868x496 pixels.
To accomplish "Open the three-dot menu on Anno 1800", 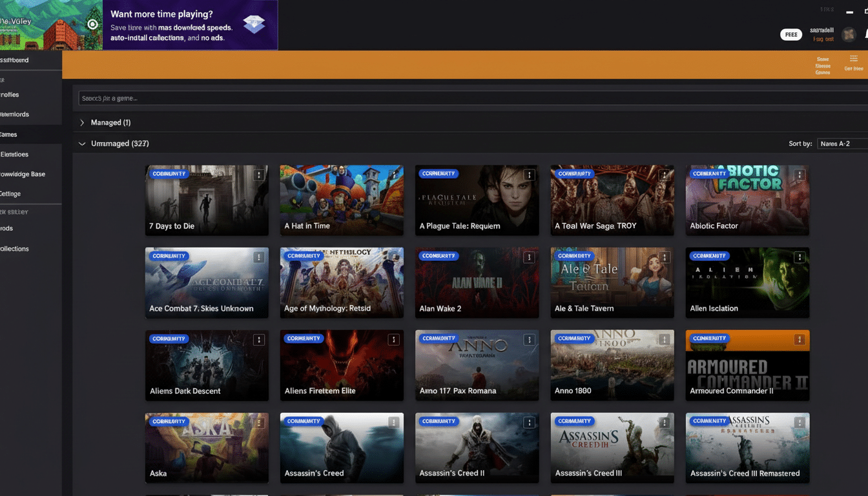I will (664, 339).
